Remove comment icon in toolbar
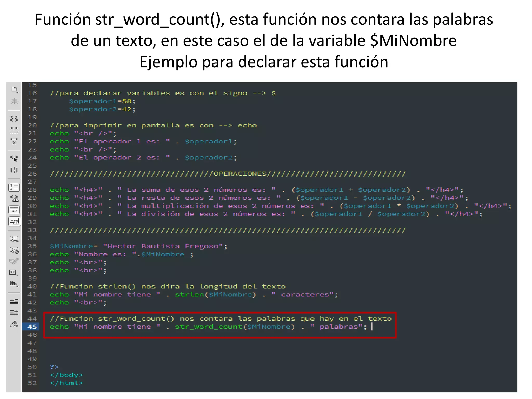The width and height of the screenshot is (532, 399). (14, 250)
